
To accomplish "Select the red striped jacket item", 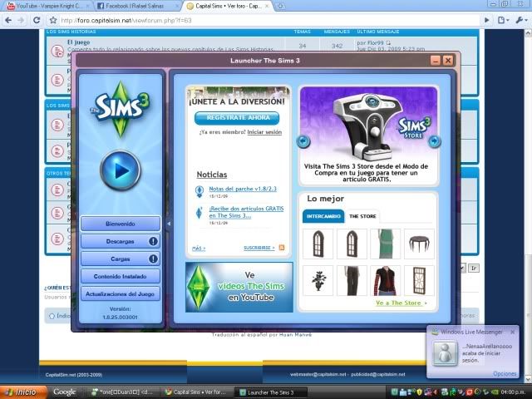I will pyautogui.click(x=386, y=281).
